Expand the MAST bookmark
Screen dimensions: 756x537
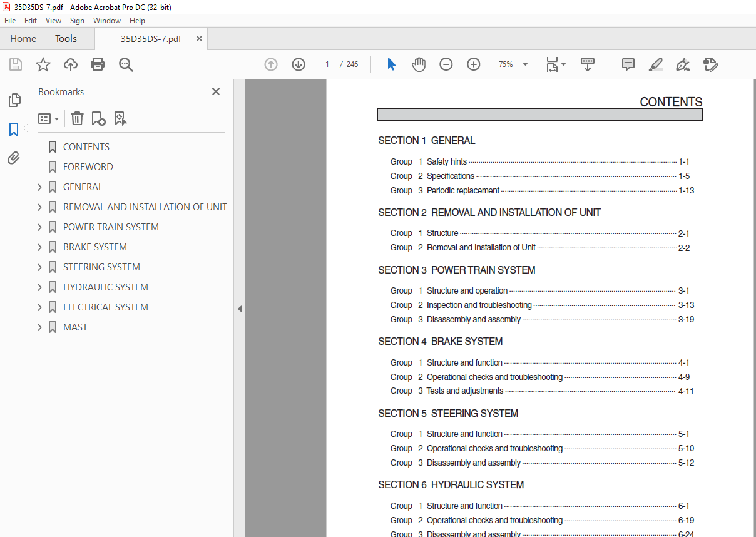click(39, 327)
